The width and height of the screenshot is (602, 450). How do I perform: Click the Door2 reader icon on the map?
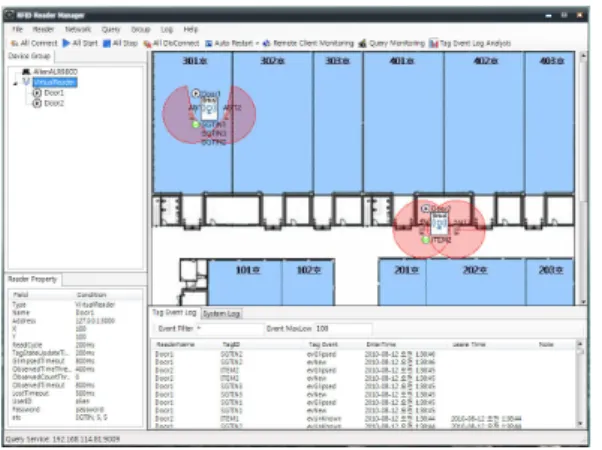[x=439, y=223]
